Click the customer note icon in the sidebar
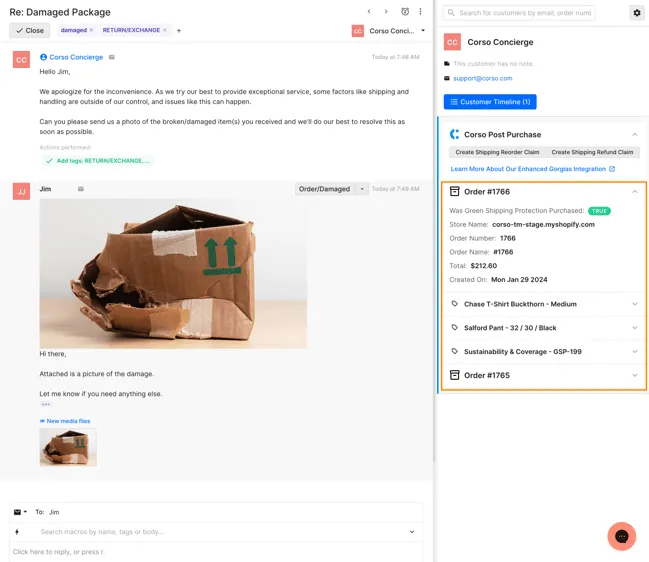This screenshot has width=649, height=562. [447, 64]
